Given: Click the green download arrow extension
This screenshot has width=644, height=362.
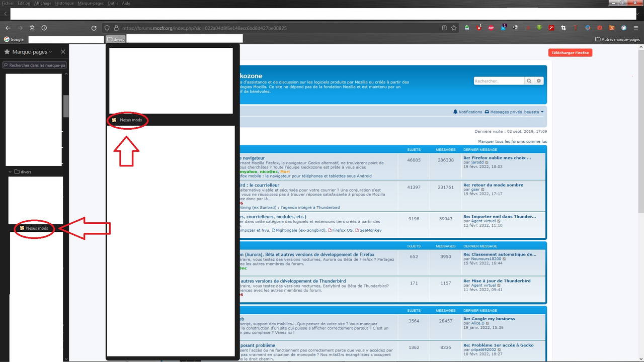Looking at the screenshot, I should click(539, 28).
